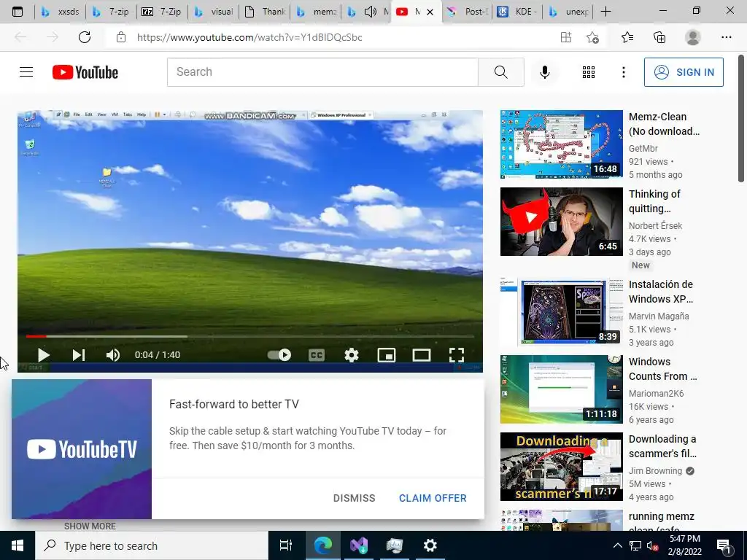Viewport: 747px width, 560px height.
Task: Open the YouTube hamburger guide menu
Action: coord(26,72)
